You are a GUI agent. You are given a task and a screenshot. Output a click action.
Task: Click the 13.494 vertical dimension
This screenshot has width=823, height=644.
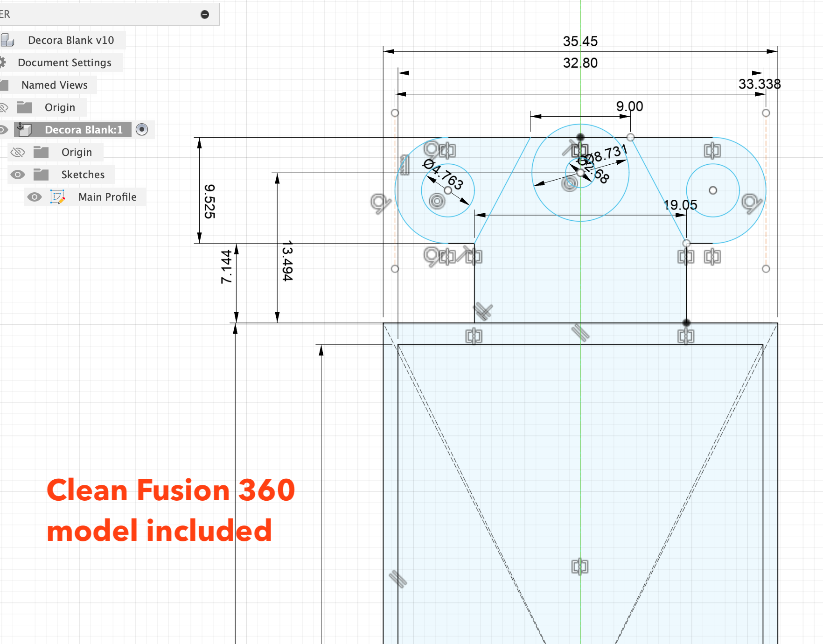tap(287, 260)
